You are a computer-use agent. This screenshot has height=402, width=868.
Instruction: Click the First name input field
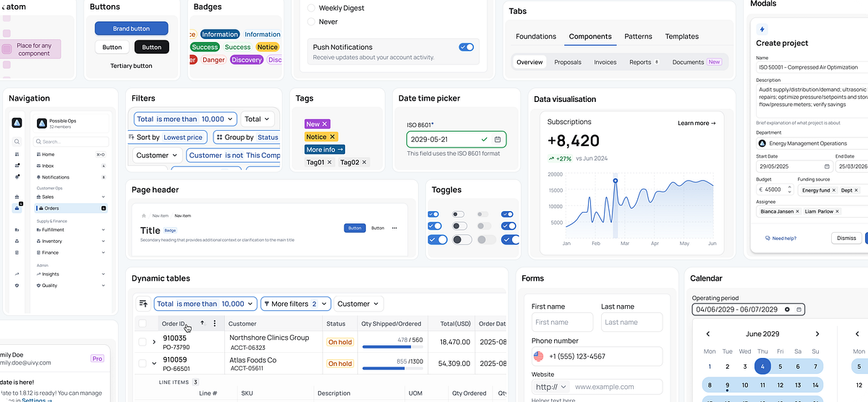(561, 322)
